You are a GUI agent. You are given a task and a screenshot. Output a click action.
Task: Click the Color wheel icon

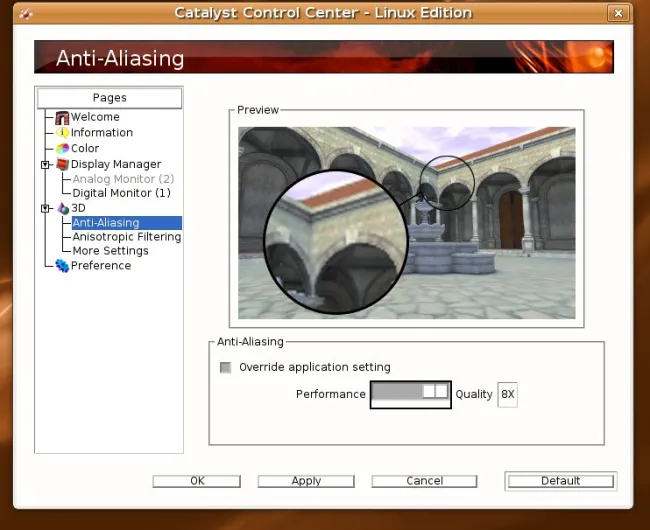pos(62,148)
